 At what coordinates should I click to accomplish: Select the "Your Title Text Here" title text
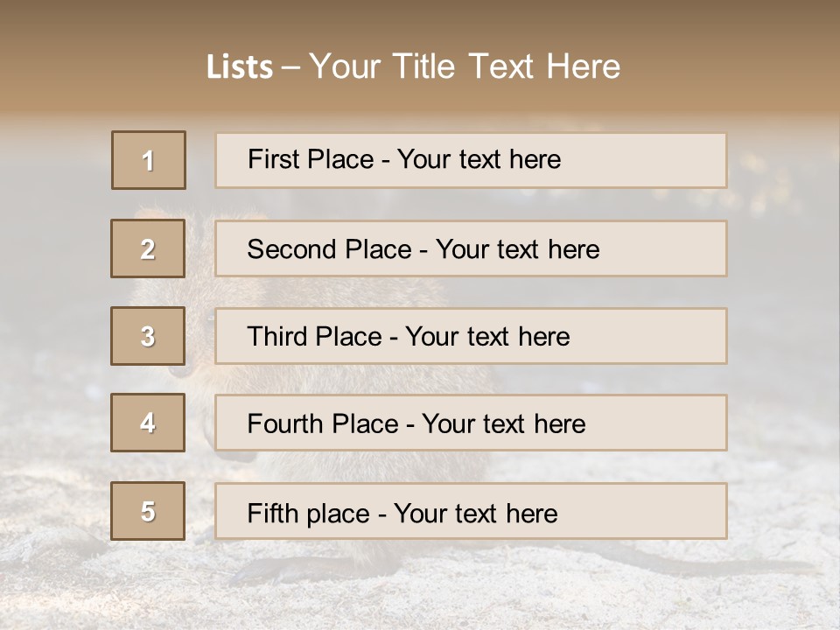pyautogui.click(x=465, y=66)
